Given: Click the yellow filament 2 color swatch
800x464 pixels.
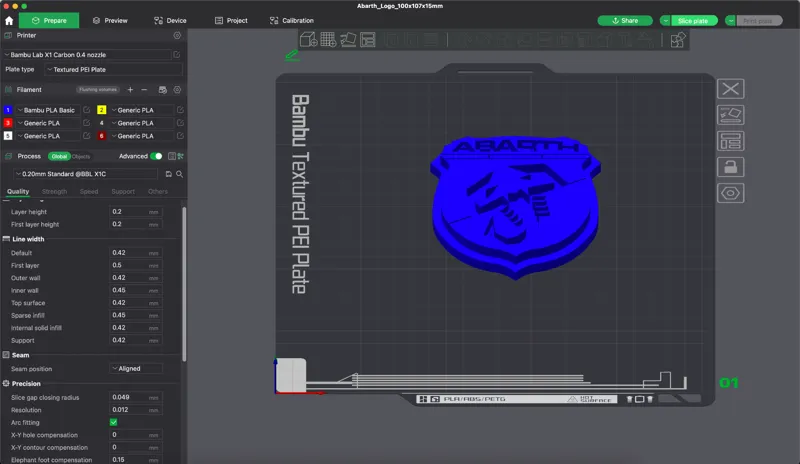Looking at the screenshot, I should (102, 110).
